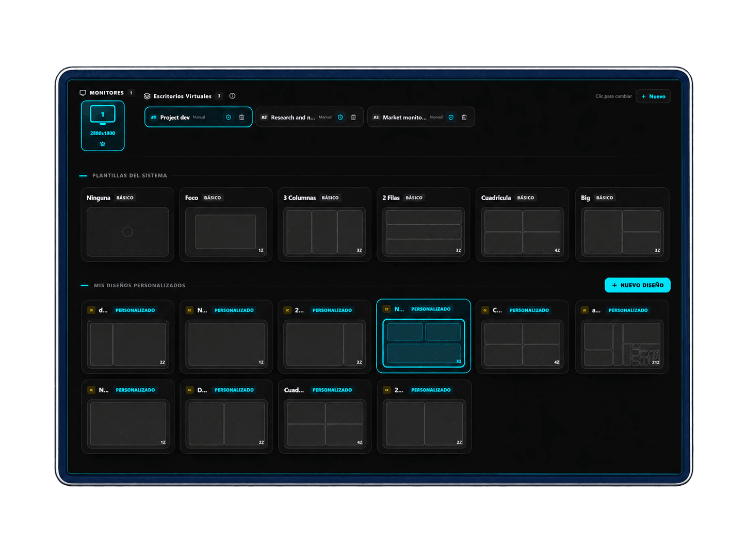Switch to the Project dev virtual desktop
This screenshot has width=747, height=560.
click(x=198, y=117)
